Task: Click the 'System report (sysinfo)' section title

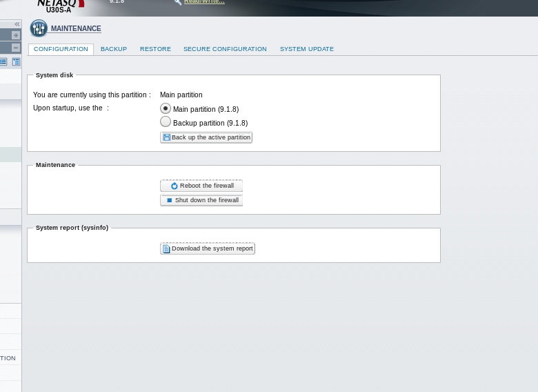Action: 72,228
